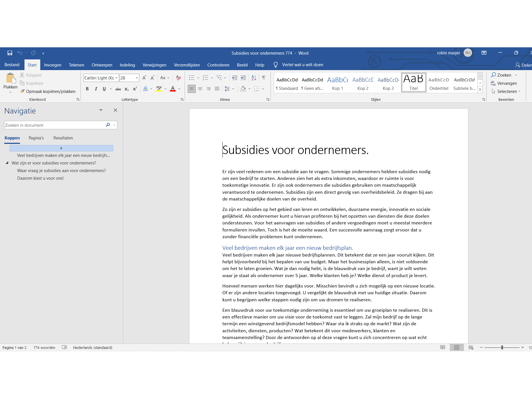
Task: Switch to Invoegen tab
Action: (x=53, y=65)
